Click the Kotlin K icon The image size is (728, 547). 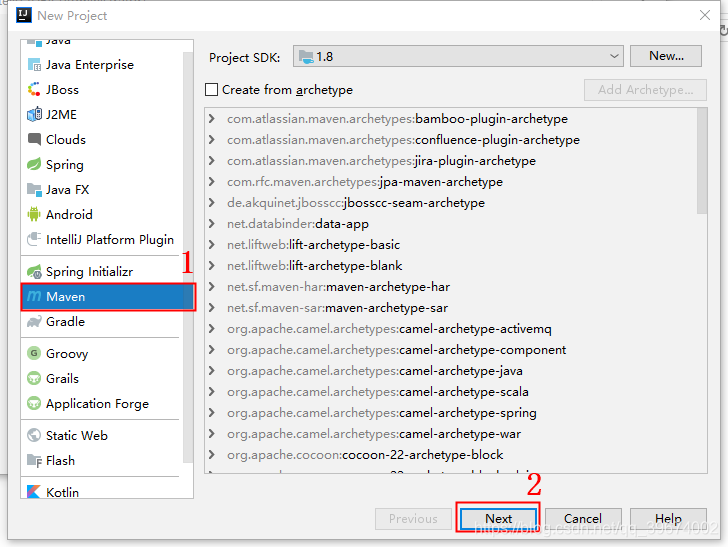pyautogui.click(x=34, y=491)
